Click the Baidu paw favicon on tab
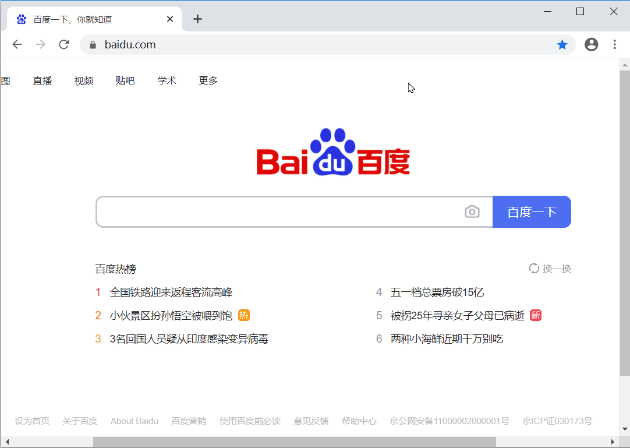This screenshot has width=630, height=448. point(21,19)
